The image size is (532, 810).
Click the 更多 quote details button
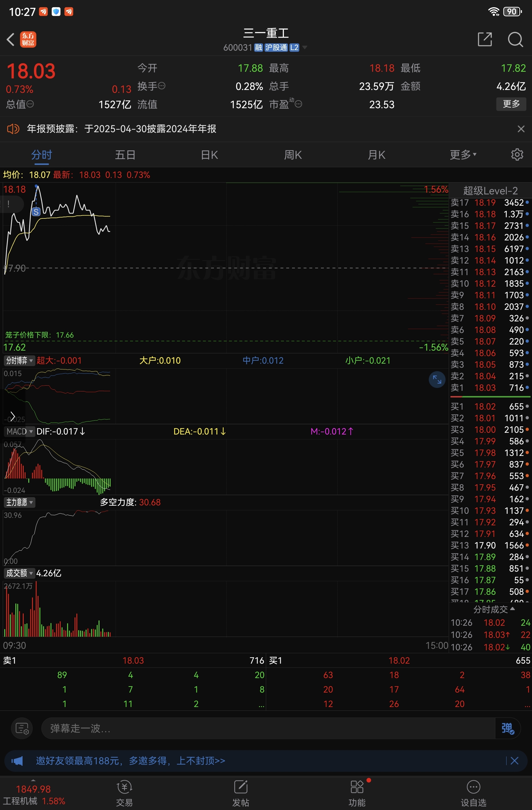pos(511,104)
